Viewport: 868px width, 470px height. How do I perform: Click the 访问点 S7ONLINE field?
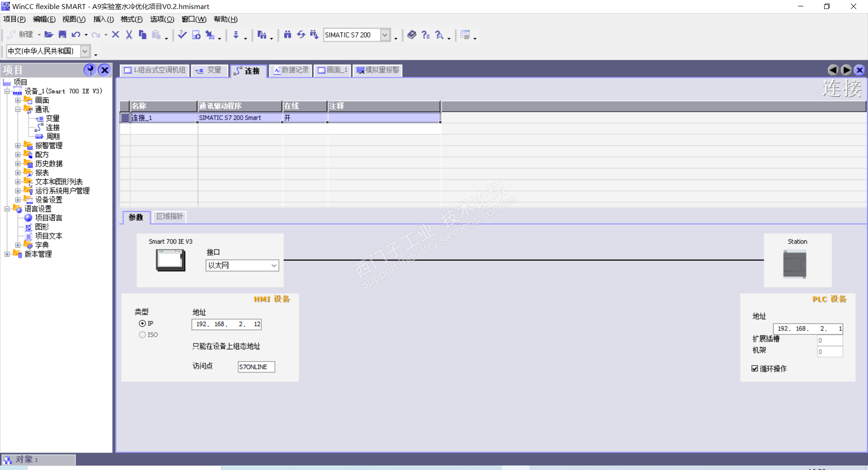click(256, 367)
